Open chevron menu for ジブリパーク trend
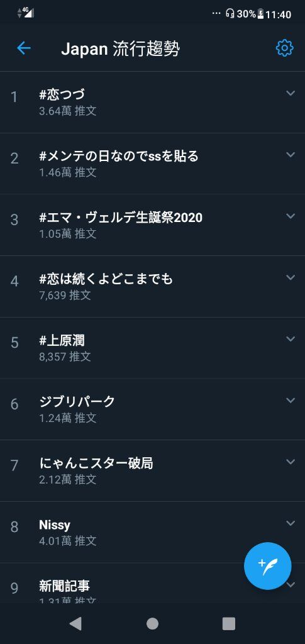 pyautogui.click(x=291, y=400)
